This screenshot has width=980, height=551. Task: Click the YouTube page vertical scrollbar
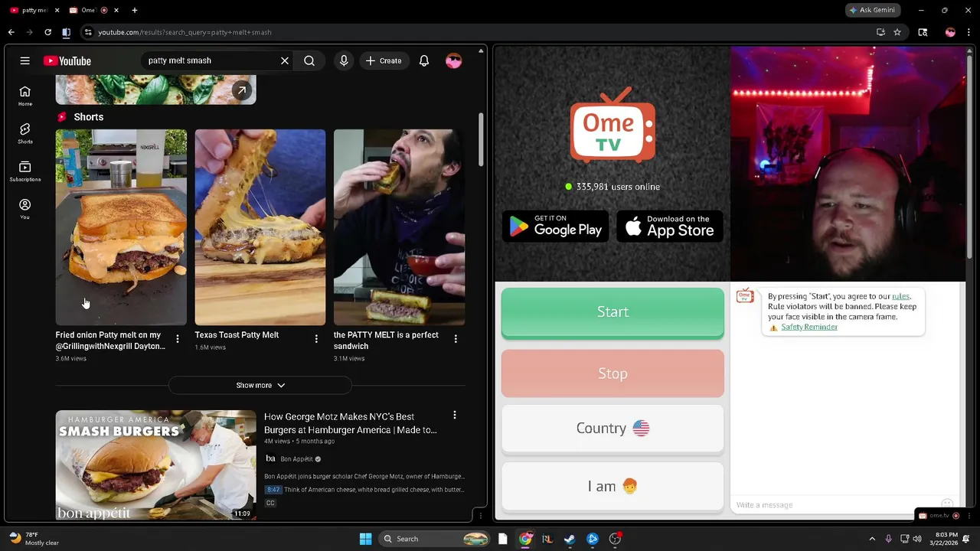coord(481,140)
